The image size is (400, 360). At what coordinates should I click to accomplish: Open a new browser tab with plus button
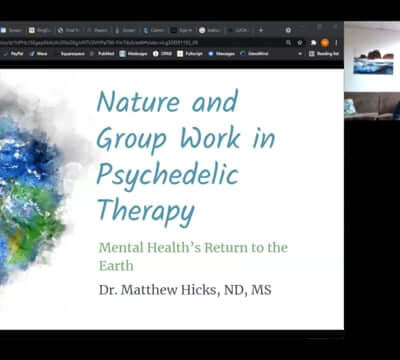[x=261, y=30]
